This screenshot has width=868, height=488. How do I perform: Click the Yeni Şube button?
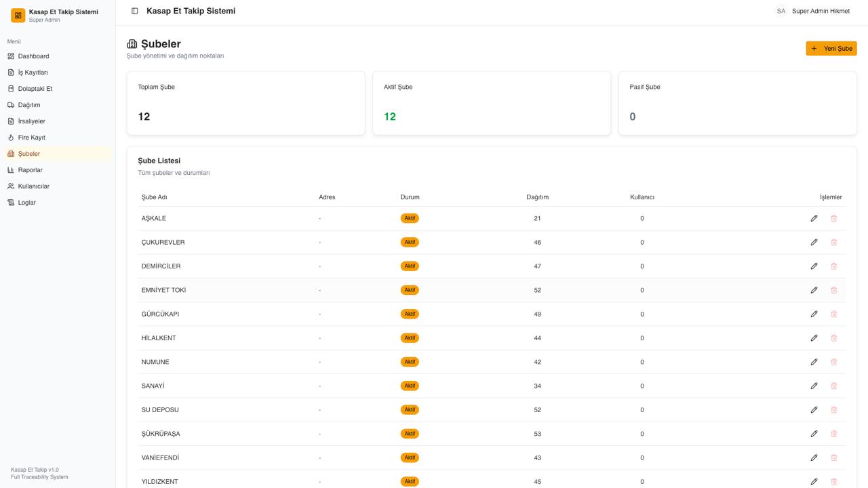(831, 49)
